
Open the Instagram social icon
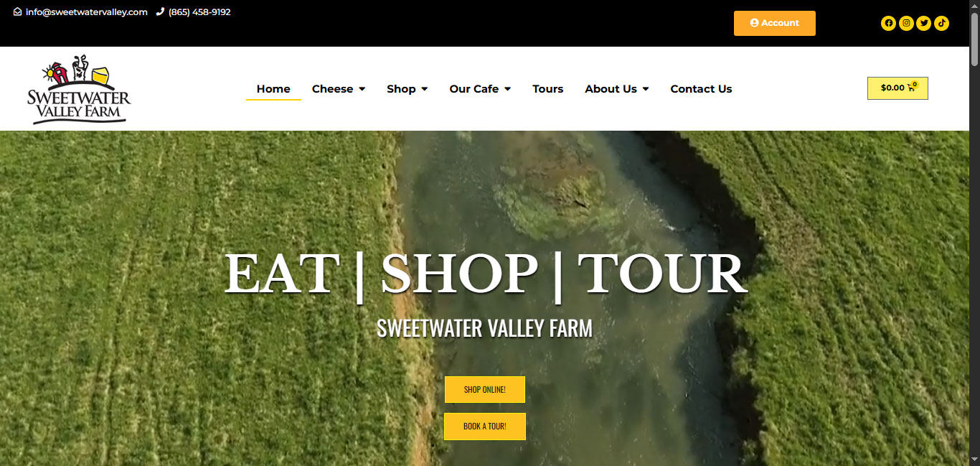tap(906, 23)
